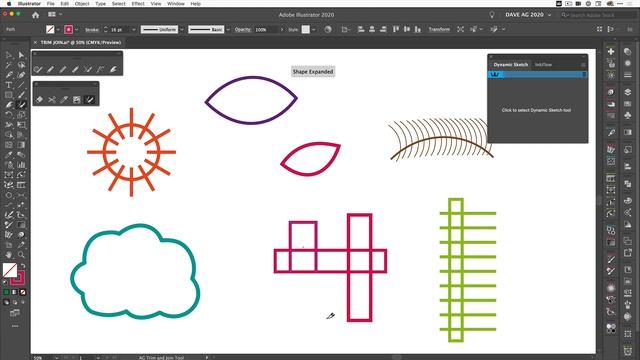640x360 pixels.
Task: Click the Scissors icon in floating tool panel
Action: 52,100
